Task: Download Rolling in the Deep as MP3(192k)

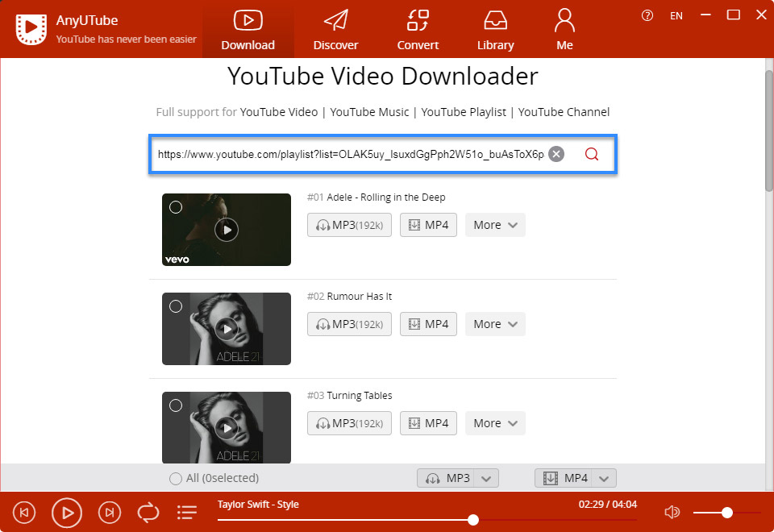Action: [349, 225]
